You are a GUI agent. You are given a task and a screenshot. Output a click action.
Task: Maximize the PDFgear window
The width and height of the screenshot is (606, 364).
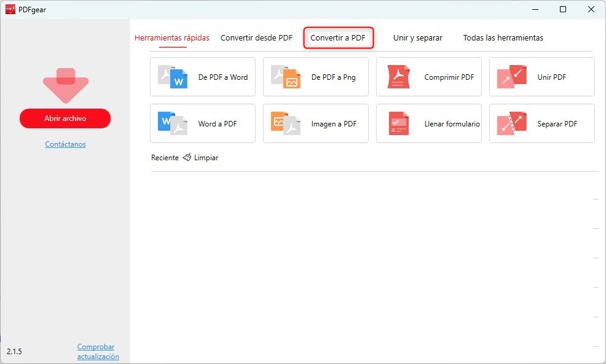(x=563, y=9)
